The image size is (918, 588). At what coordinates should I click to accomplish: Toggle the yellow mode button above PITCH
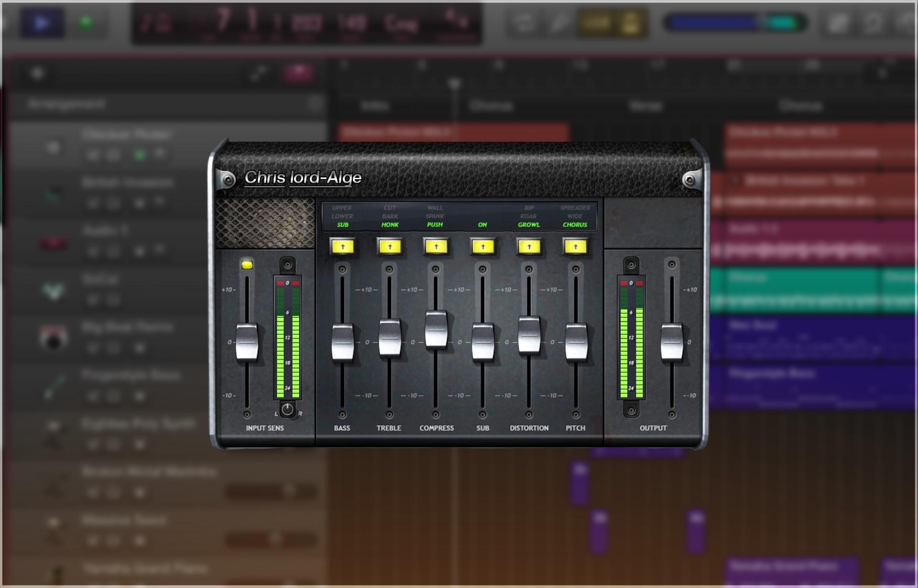[576, 247]
